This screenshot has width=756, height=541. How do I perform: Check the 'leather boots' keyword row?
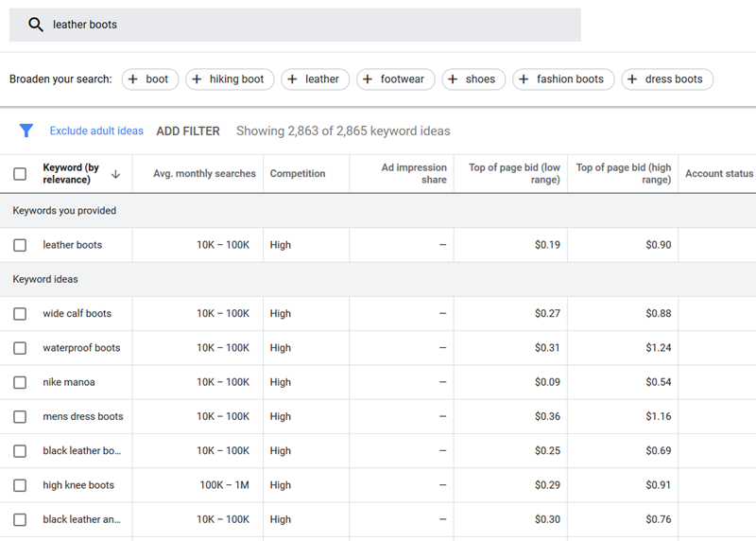click(x=20, y=245)
